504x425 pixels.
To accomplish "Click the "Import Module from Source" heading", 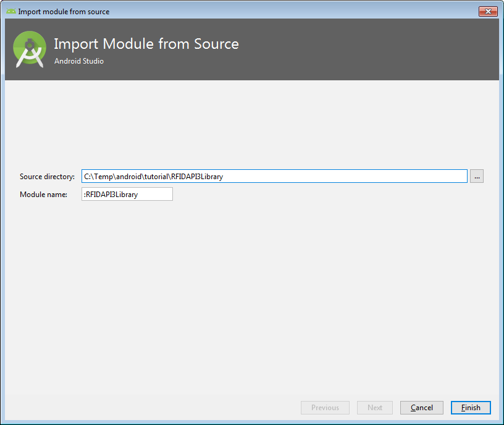I will [146, 44].
